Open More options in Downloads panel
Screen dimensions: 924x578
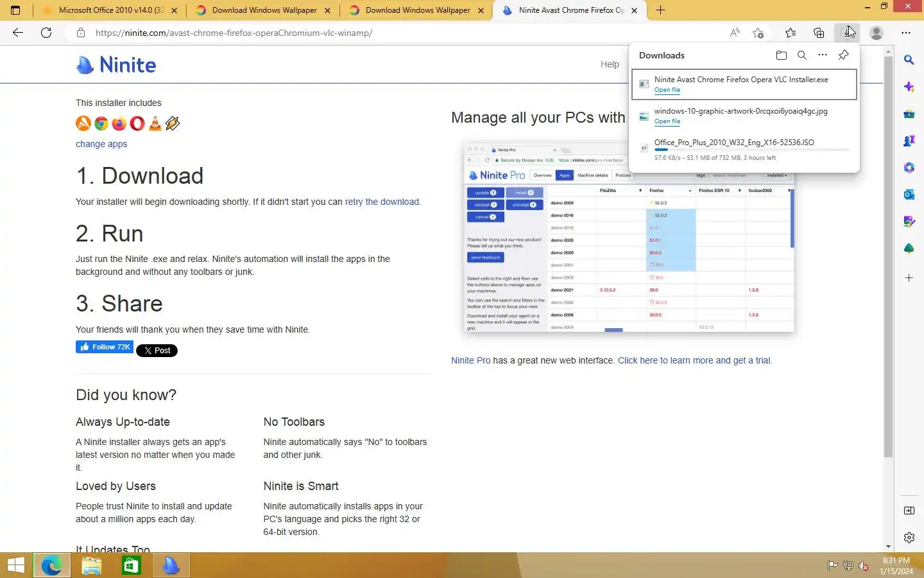point(823,55)
